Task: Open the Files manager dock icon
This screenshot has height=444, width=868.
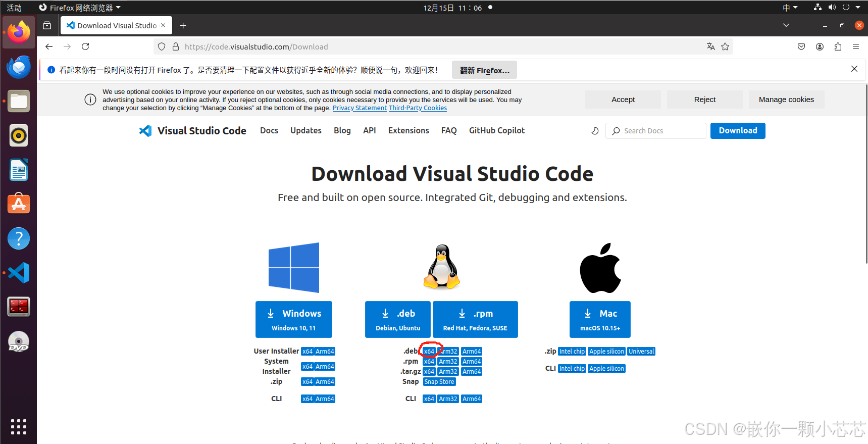Action: pyautogui.click(x=19, y=101)
